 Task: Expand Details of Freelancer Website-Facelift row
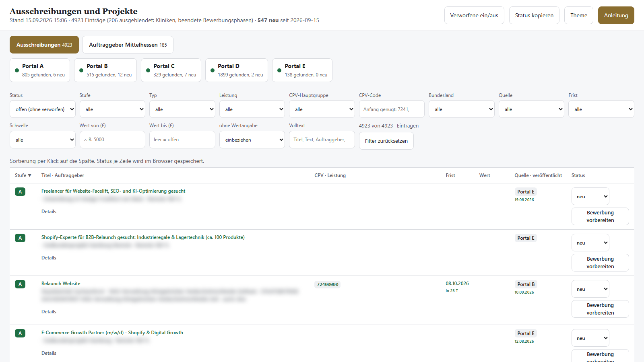pos(49,212)
